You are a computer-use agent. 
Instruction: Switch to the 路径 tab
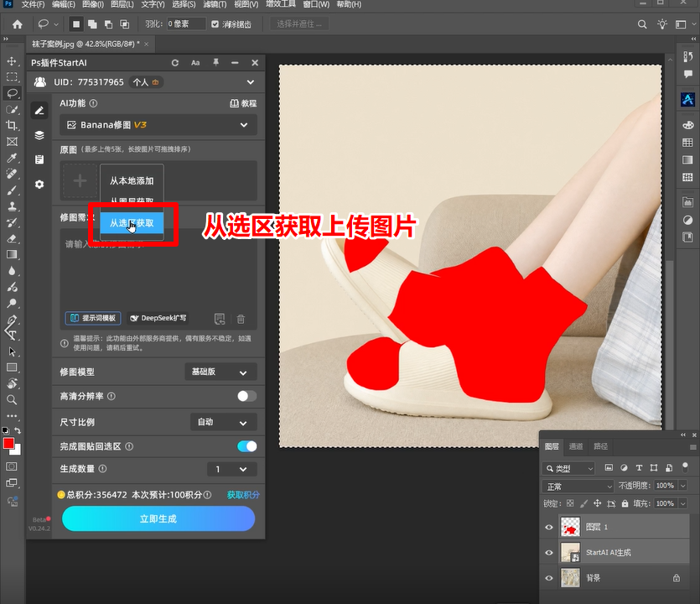point(600,446)
